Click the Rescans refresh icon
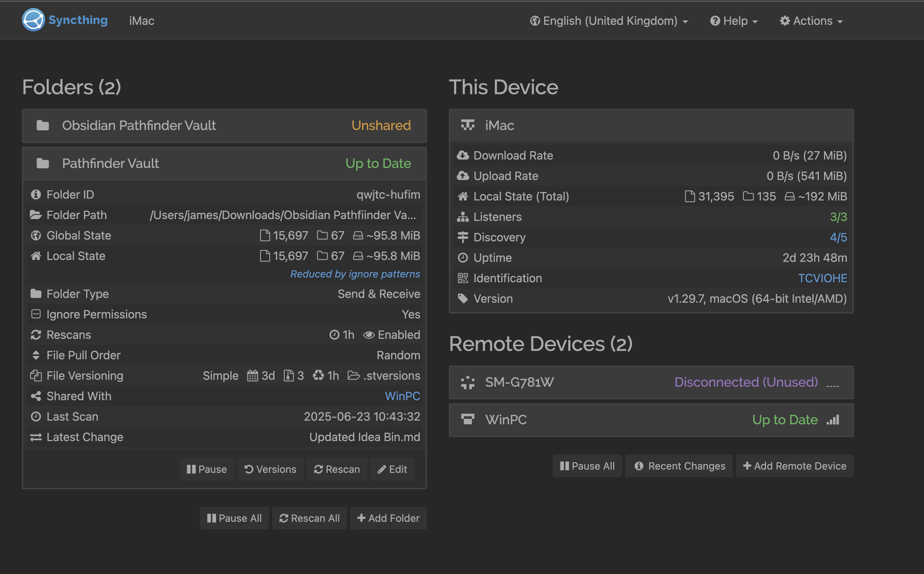The height and width of the screenshot is (574, 924). click(36, 335)
